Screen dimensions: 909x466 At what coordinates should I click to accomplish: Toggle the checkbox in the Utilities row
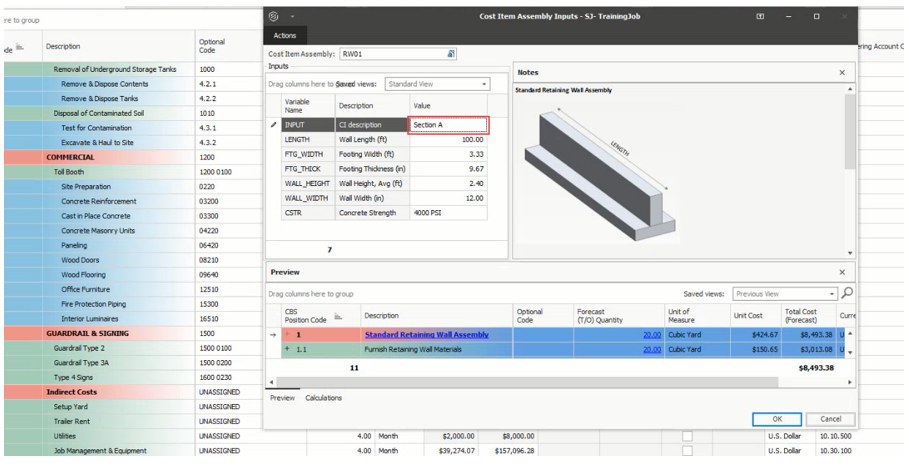687,437
